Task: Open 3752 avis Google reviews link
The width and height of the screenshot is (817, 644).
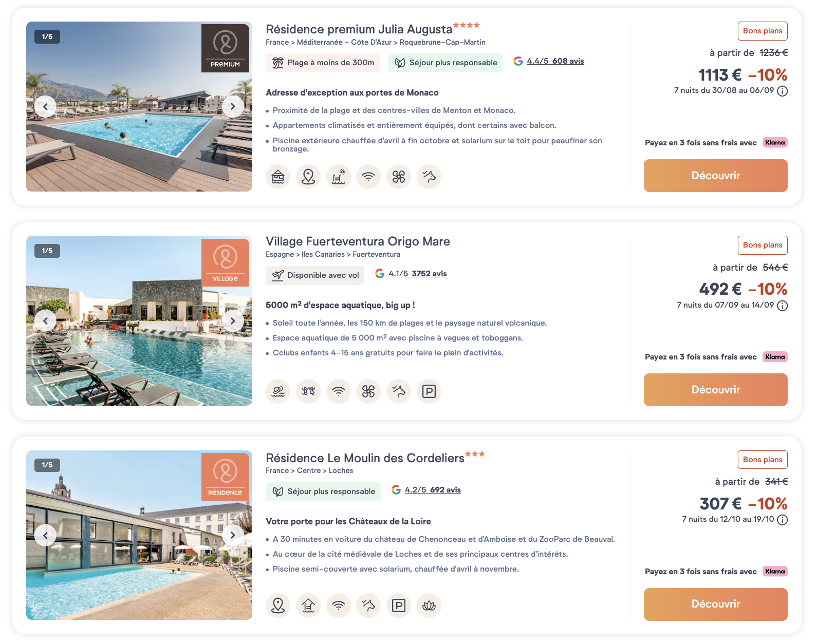Action: click(x=429, y=274)
